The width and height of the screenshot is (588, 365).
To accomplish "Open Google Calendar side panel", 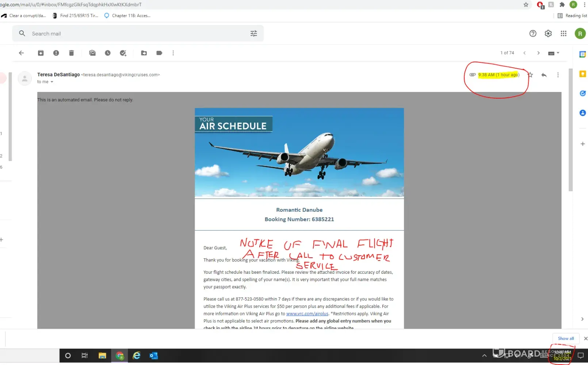I will 583,54.
